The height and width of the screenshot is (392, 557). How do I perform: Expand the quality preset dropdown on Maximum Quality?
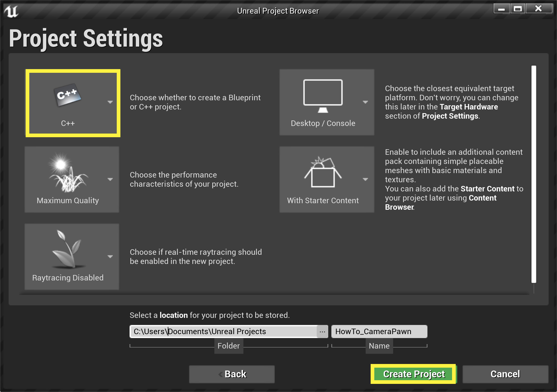[x=110, y=179]
